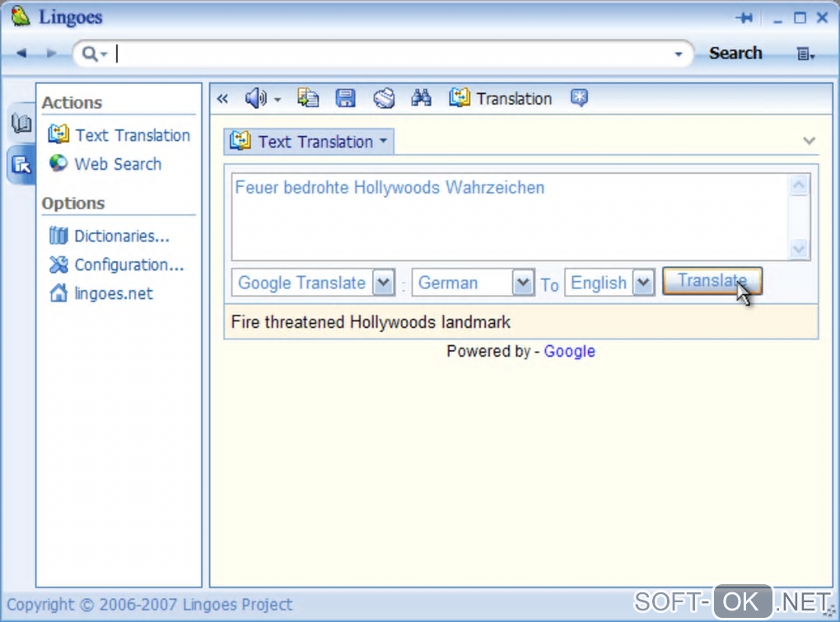The width and height of the screenshot is (840, 622).
Task: Open the main menu icon beside Search
Action: click(x=805, y=54)
